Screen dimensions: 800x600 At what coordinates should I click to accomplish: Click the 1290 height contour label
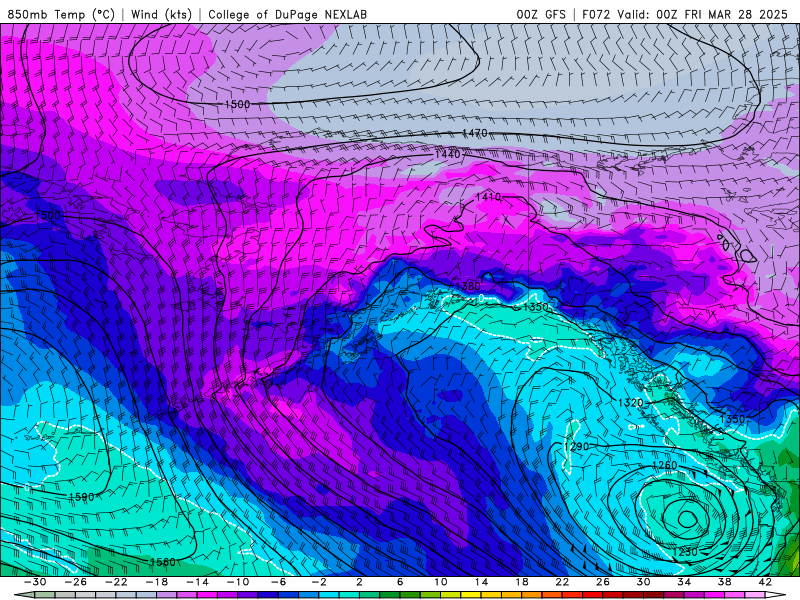pos(576,447)
